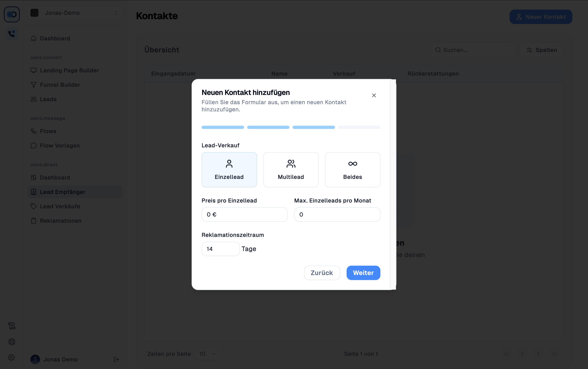
Task: Click the Weiter button
Action: pos(363,273)
